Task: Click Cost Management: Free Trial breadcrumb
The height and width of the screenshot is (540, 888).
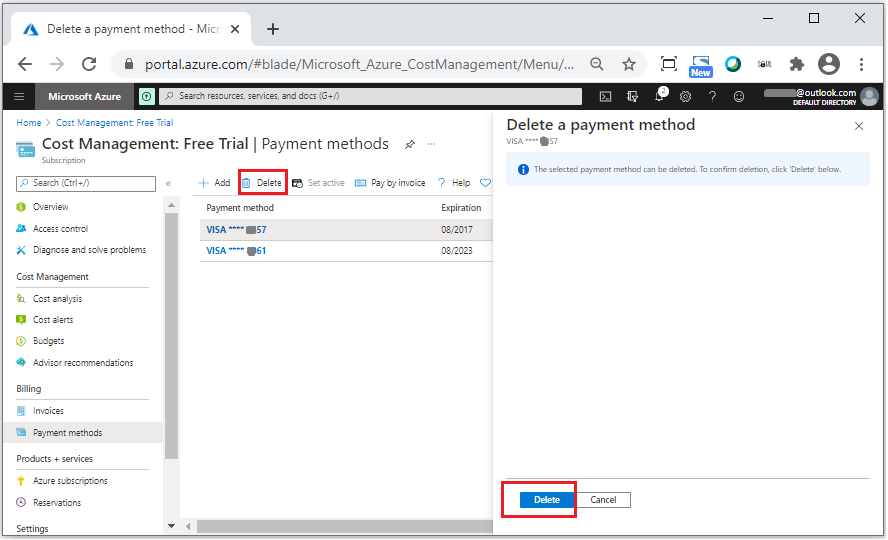Action: 114,123
